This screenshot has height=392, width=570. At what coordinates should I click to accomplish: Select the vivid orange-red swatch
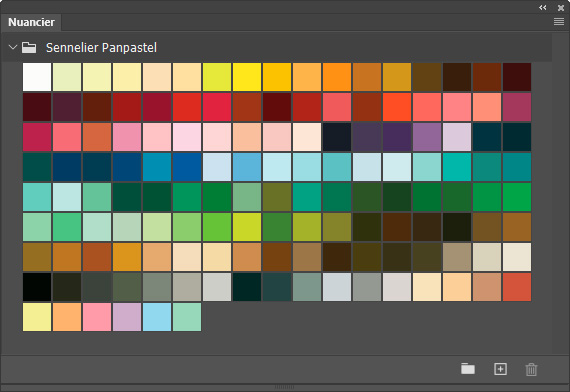click(x=397, y=107)
